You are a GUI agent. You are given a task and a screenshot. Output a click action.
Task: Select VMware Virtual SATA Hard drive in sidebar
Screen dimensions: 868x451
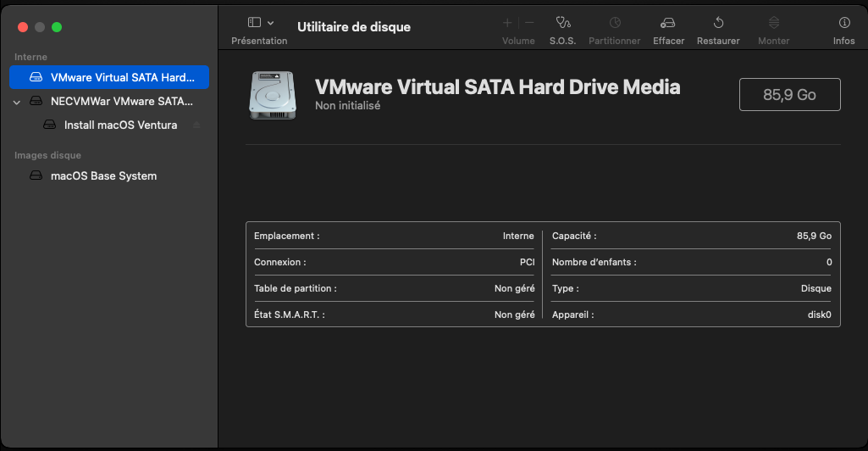[109, 77]
